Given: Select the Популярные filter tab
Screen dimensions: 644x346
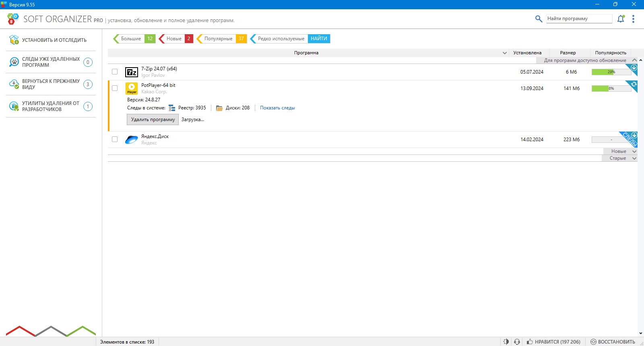Looking at the screenshot, I should (x=222, y=39).
